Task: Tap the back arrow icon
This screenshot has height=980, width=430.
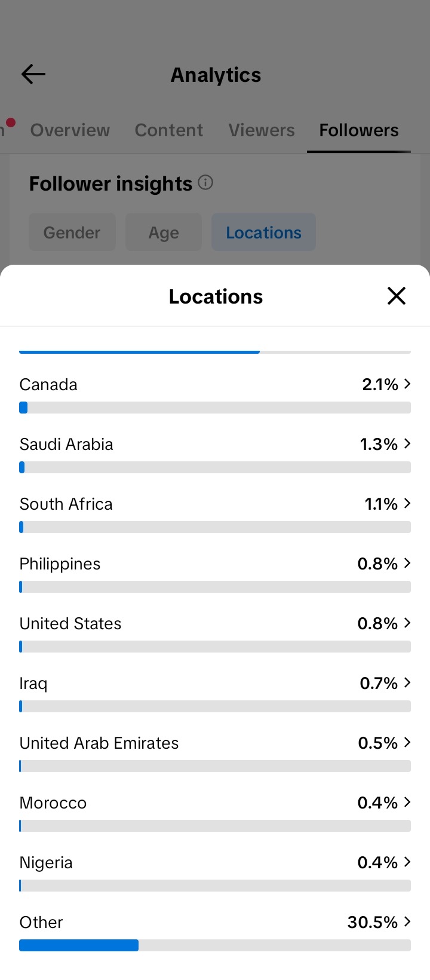Action: pyautogui.click(x=33, y=74)
